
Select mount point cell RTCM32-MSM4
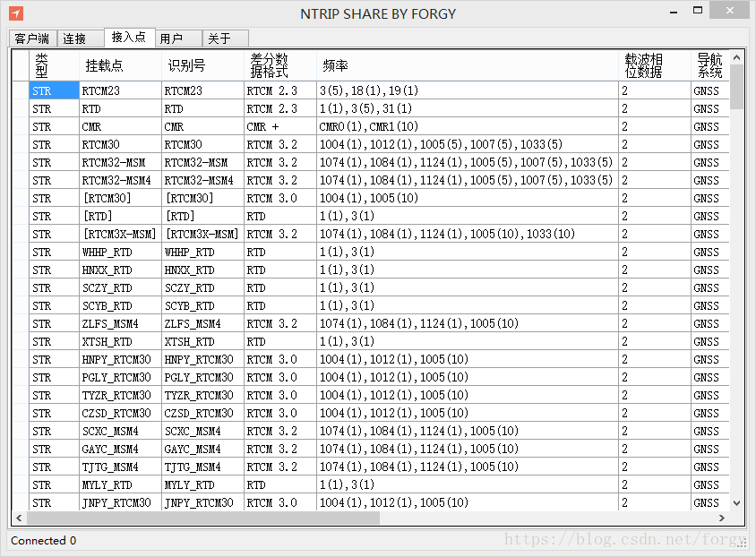(x=120, y=180)
